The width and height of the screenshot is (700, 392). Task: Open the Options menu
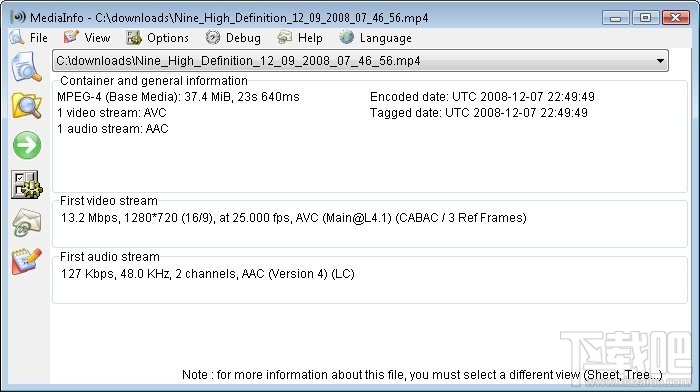pos(168,38)
